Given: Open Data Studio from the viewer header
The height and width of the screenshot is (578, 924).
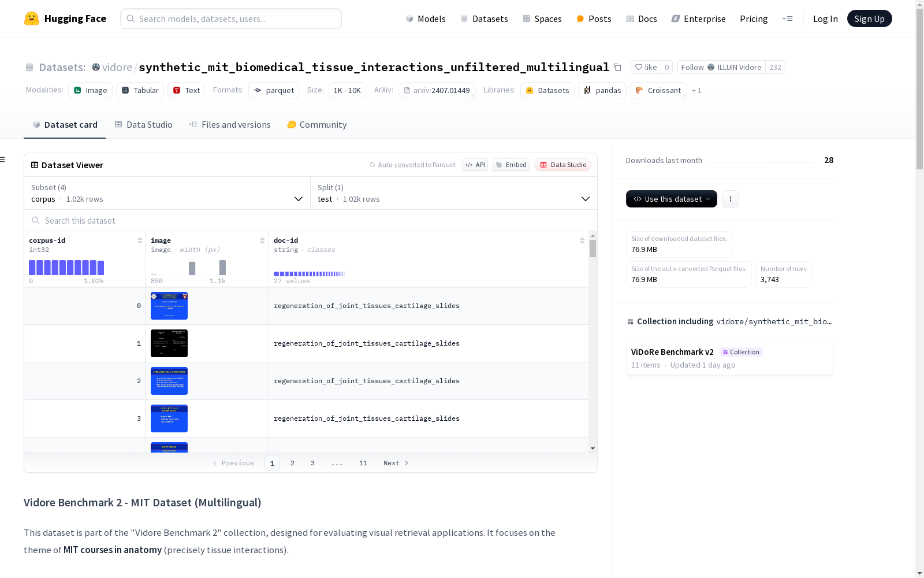Looking at the screenshot, I should [563, 165].
